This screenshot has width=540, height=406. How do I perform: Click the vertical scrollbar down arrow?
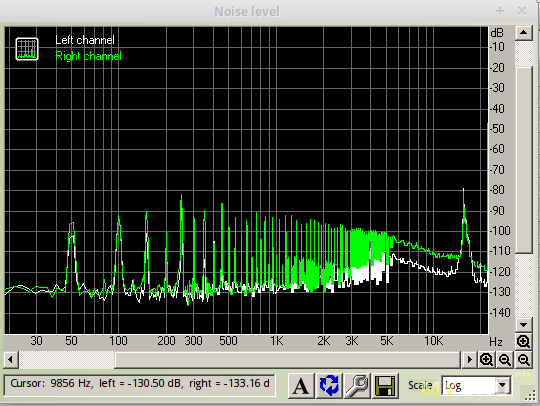click(x=524, y=325)
